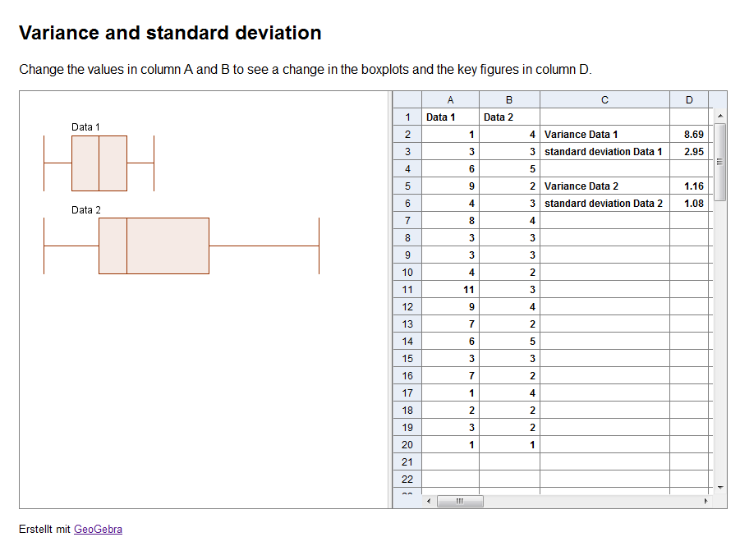Click the vertical scrollbar thumb
Screen dimensions: 740x560
click(719, 162)
